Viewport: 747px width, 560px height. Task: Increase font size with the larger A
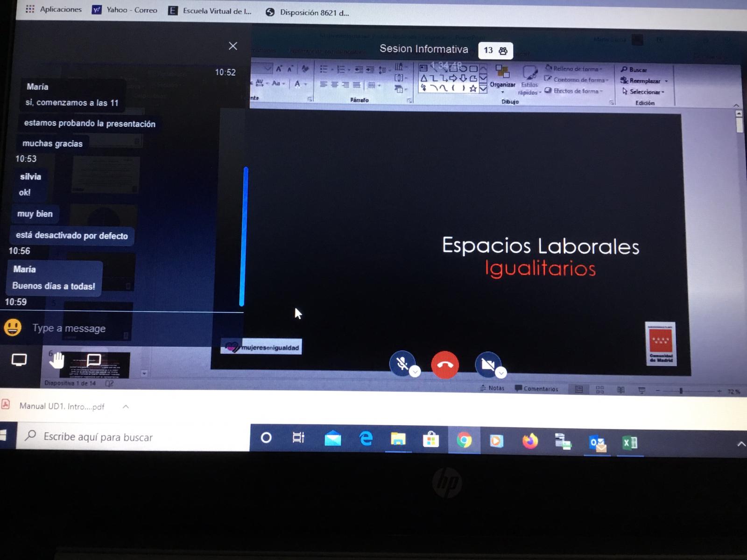point(279,69)
